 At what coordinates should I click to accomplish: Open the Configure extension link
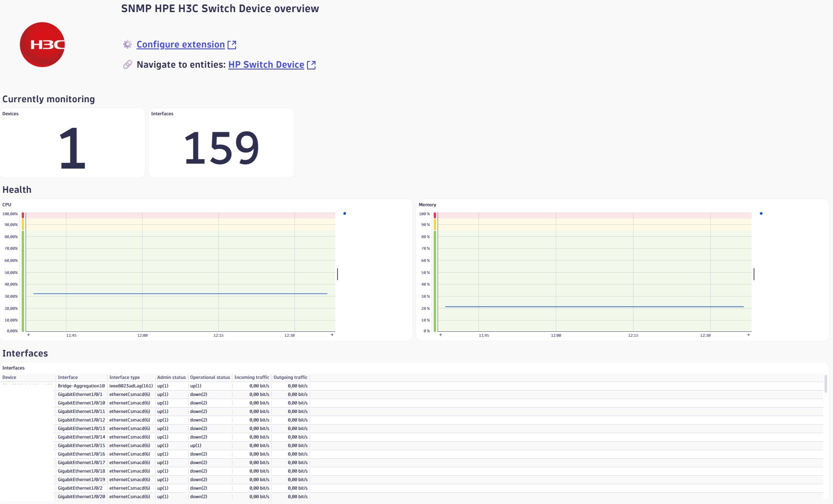tap(181, 44)
